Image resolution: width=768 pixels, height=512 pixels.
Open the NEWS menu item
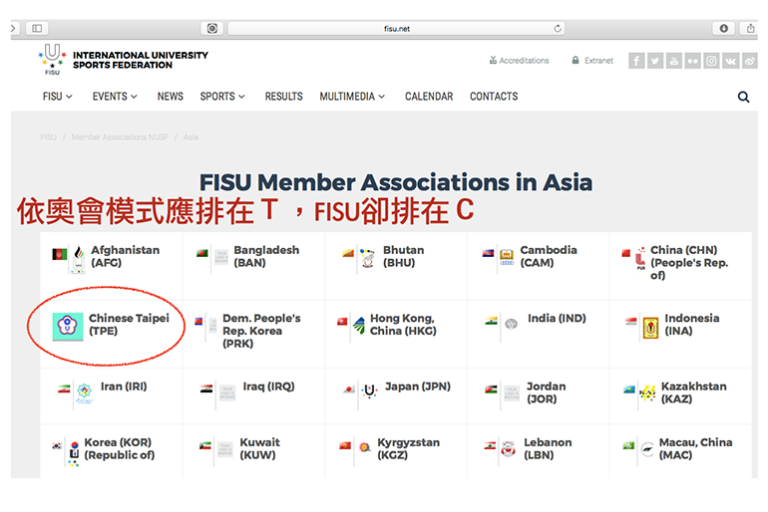coord(170,97)
